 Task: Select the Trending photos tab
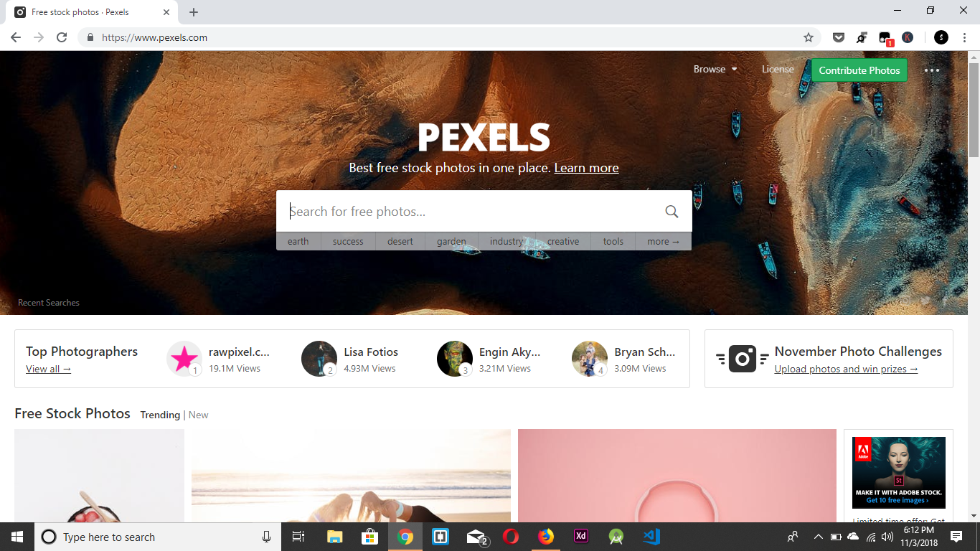(x=160, y=415)
